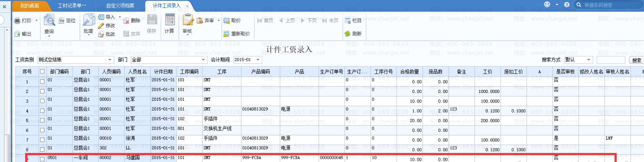Screen dimensions: 644x162
Task: Click the 修改 (edit) pencil icon
Action: click(x=101, y=25)
